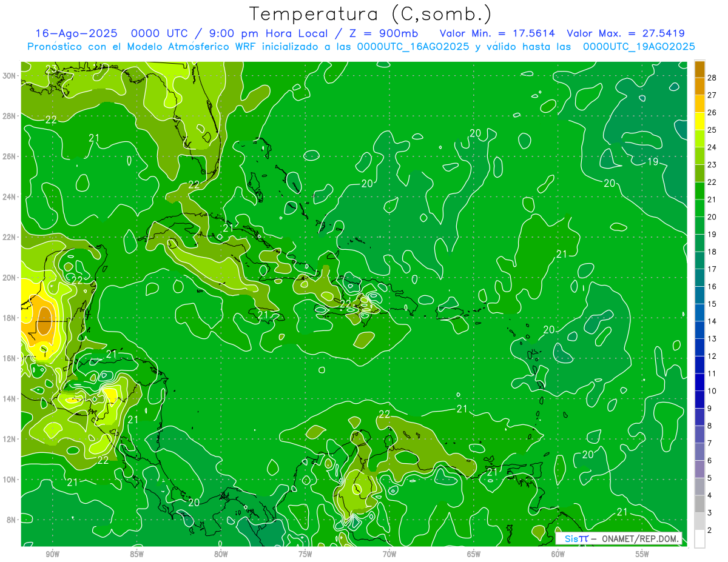Click the "Valor Max. = 27.5419" value
The width and height of the screenshot is (728, 562).
[x=625, y=33]
